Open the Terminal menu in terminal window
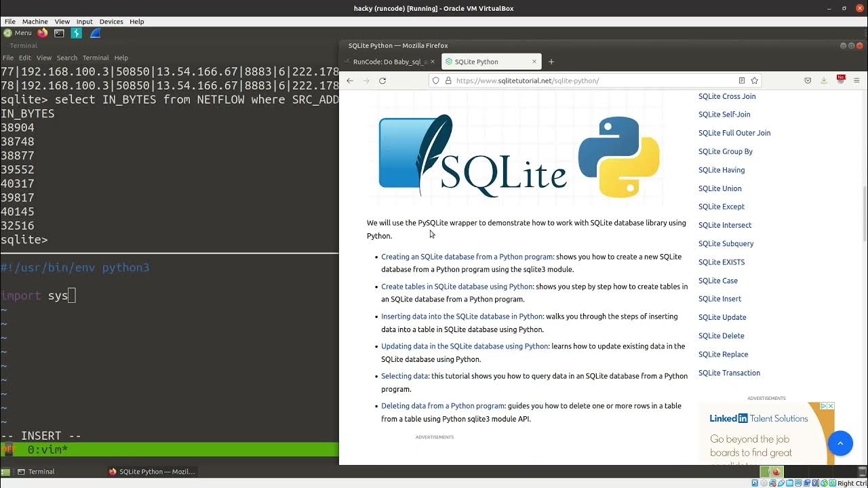This screenshot has height=488, width=868. [x=96, y=58]
